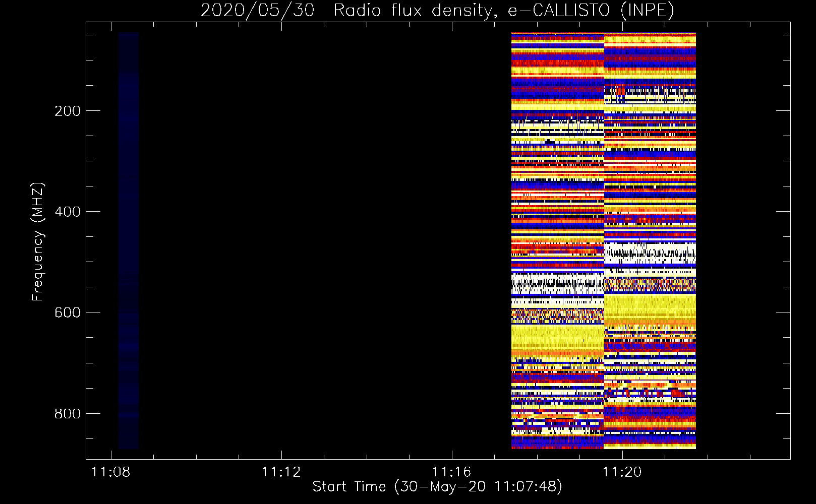Click the 'Start Time (30-May-20 11:07:48)' label

click(x=437, y=487)
